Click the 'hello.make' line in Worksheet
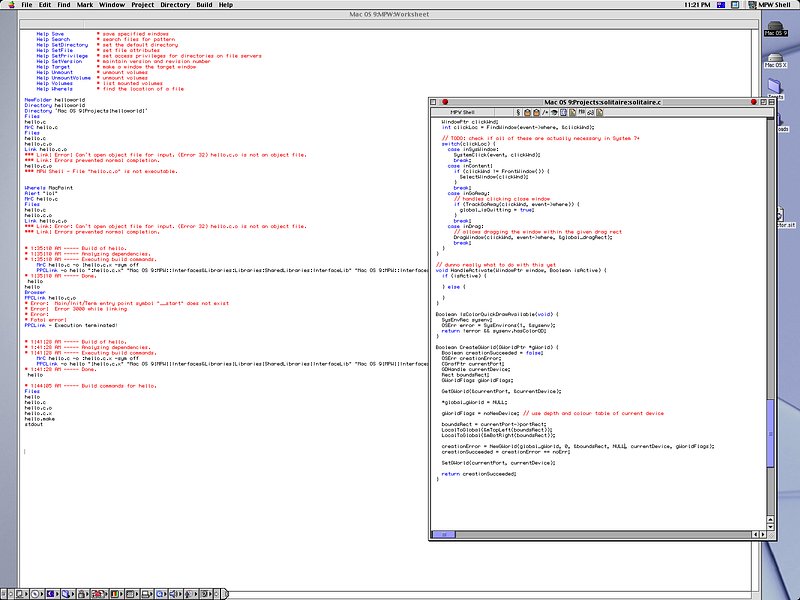The width and height of the screenshot is (800, 600). [40, 419]
